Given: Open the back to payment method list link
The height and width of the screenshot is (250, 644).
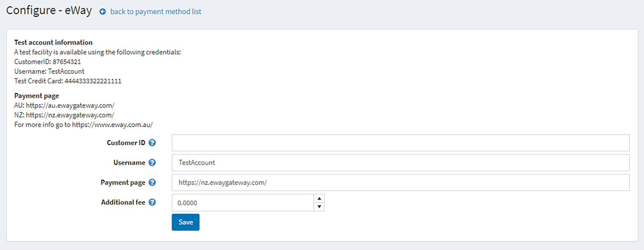Looking at the screenshot, I should click(x=156, y=12).
